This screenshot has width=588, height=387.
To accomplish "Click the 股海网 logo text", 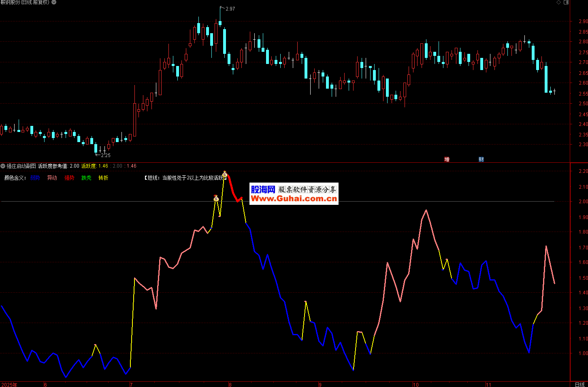I will (x=263, y=189).
